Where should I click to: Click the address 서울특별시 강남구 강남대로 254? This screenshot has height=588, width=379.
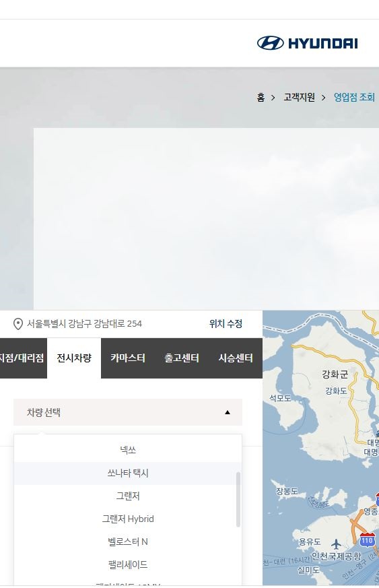[84, 323]
